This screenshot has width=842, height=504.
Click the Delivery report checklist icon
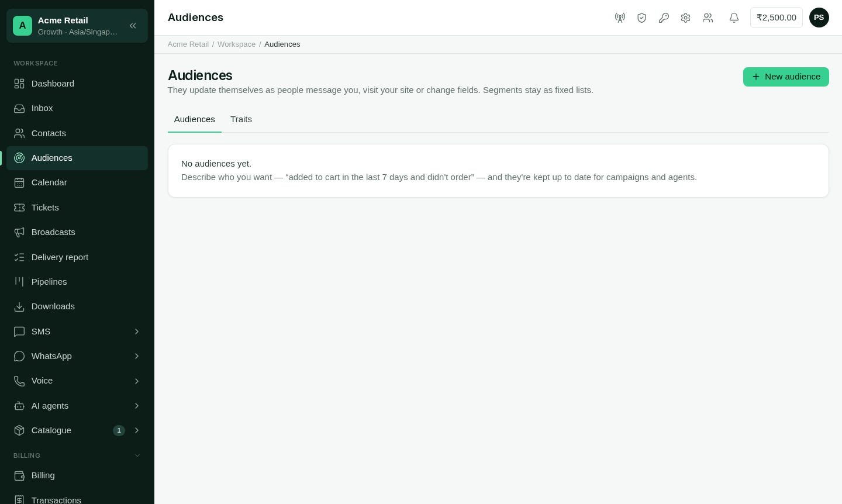[19, 257]
